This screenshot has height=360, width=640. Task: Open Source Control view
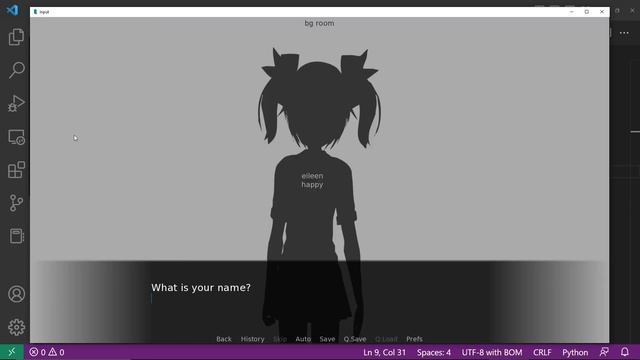click(x=16, y=203)
